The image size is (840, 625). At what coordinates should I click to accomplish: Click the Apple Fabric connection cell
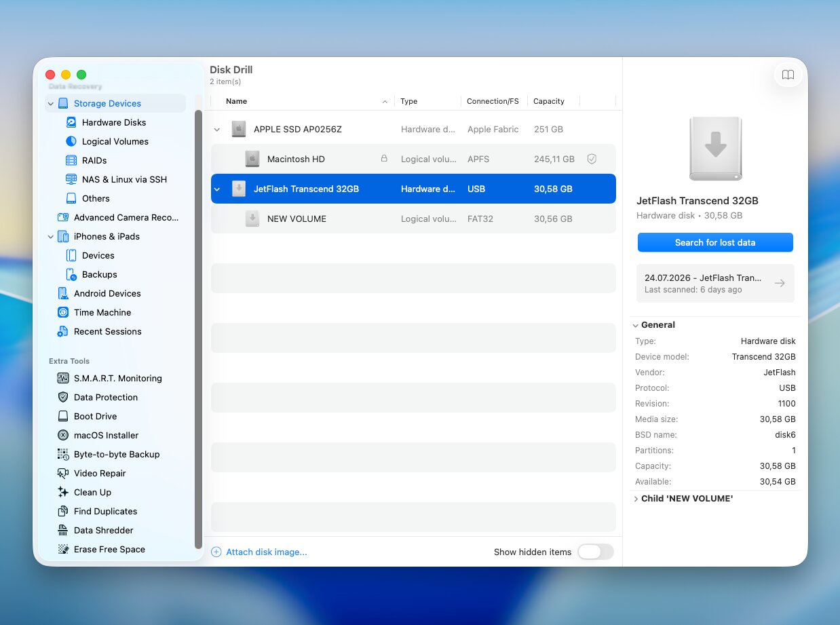pos(493,129)
